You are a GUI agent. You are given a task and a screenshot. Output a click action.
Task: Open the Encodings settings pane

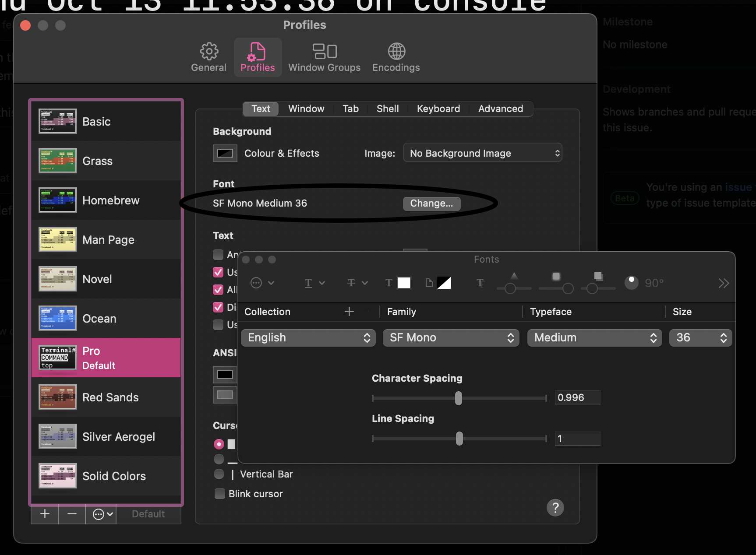coord(396,57)
